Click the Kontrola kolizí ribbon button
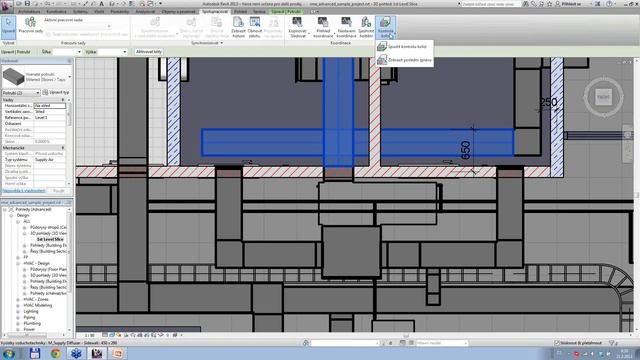 point(385,27)
